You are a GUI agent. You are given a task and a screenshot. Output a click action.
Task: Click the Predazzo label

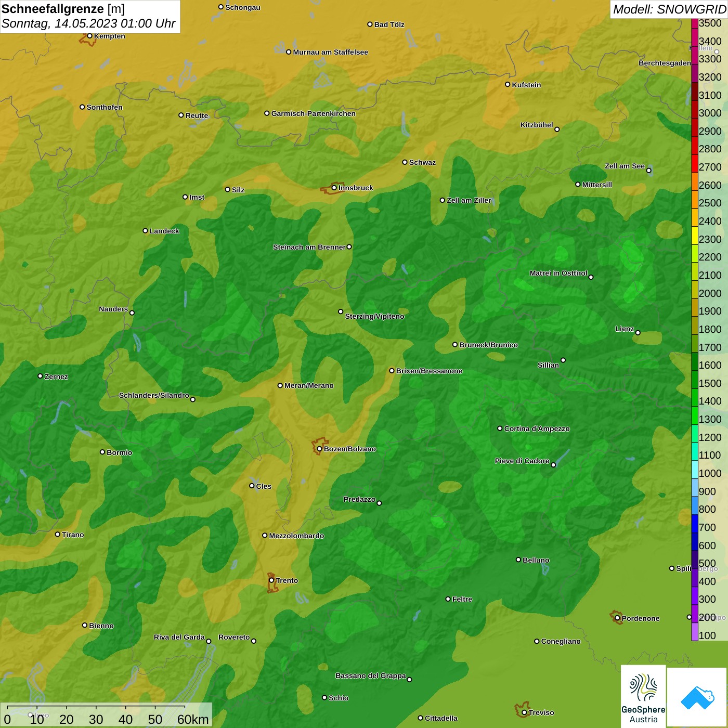359,499
